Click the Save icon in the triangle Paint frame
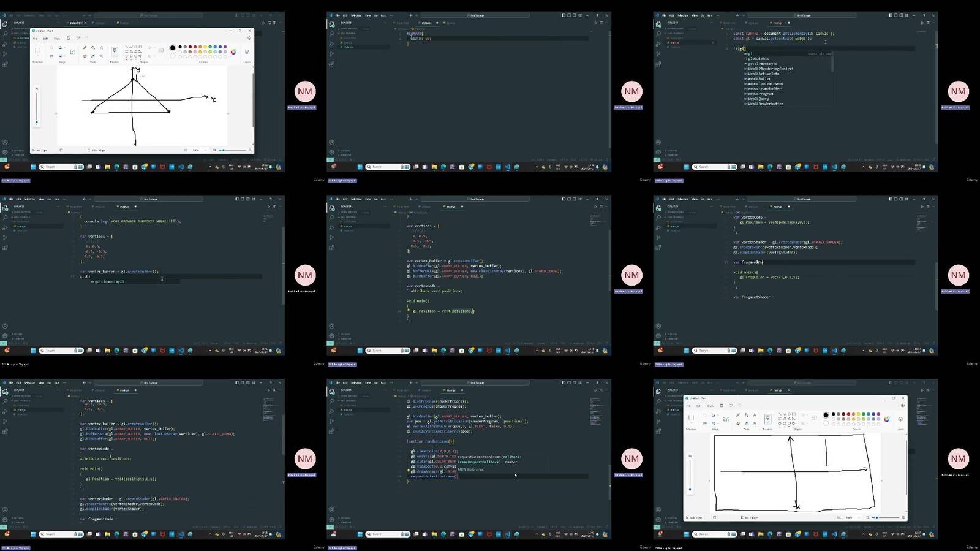Viewport: 980px width, 551px height. pyautogui.click(x=69, y=38)
